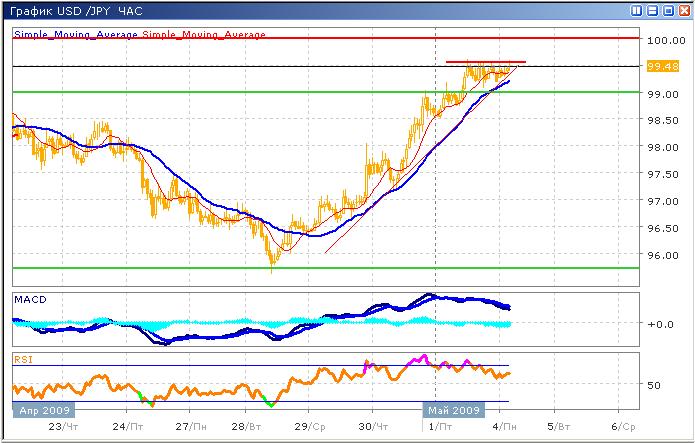
Task: Click the 100.00 price level label
Action: coord(663,41)
